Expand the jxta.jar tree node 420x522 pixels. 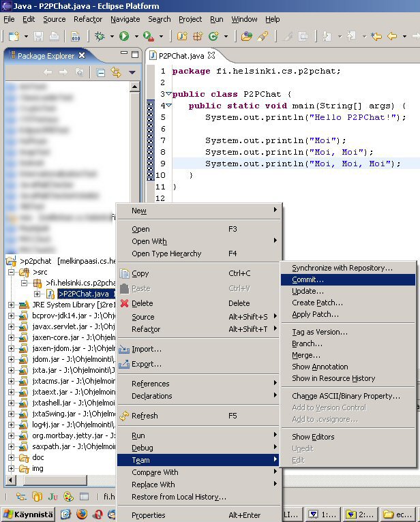12,370
